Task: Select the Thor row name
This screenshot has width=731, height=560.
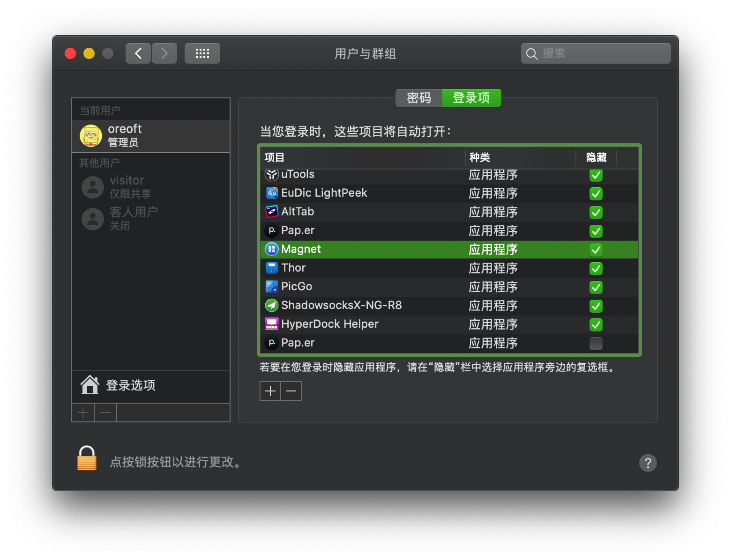Action: tap(293, 268)
